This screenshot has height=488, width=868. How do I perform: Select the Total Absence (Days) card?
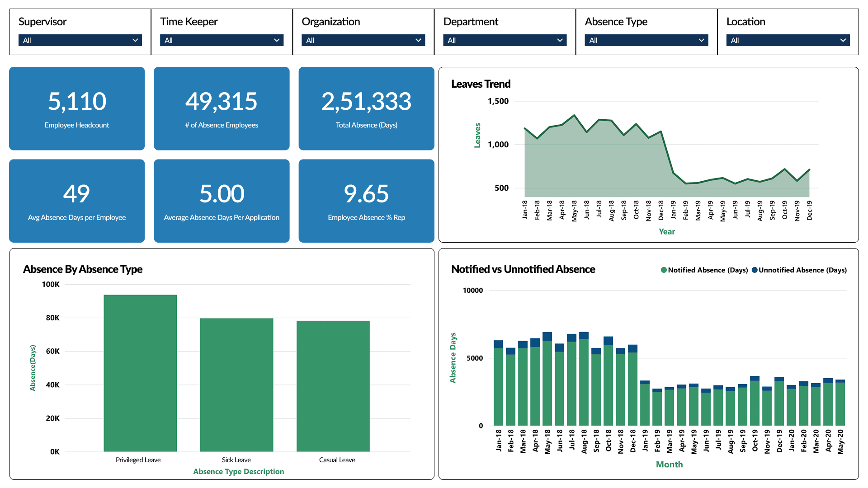click(366, 108)
